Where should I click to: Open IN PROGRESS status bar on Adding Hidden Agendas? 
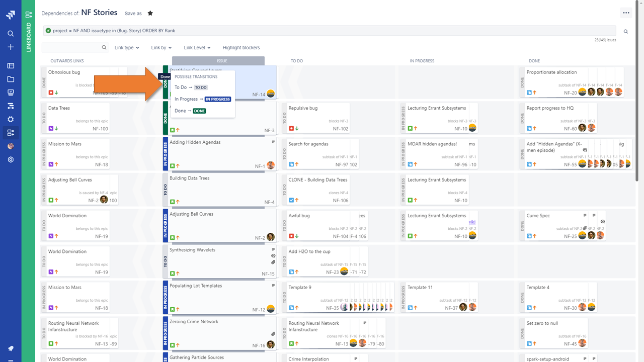pyautogui.click(x=166, y=154)
